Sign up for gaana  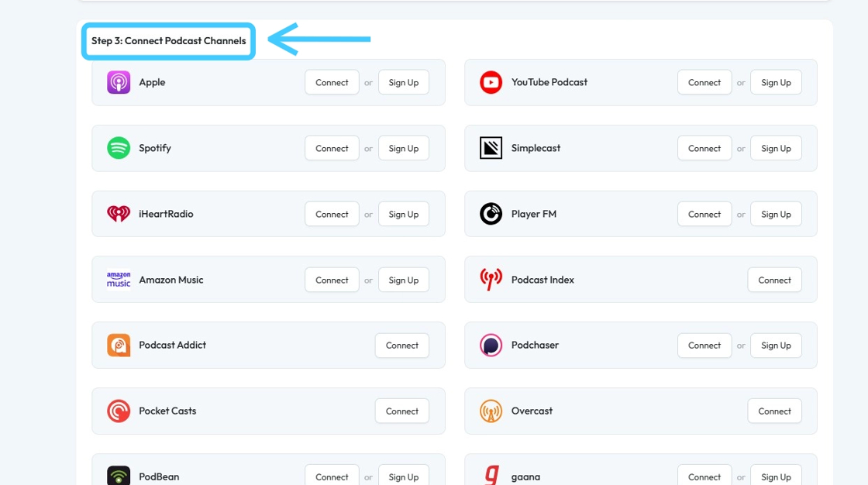(x=776, y=476)
